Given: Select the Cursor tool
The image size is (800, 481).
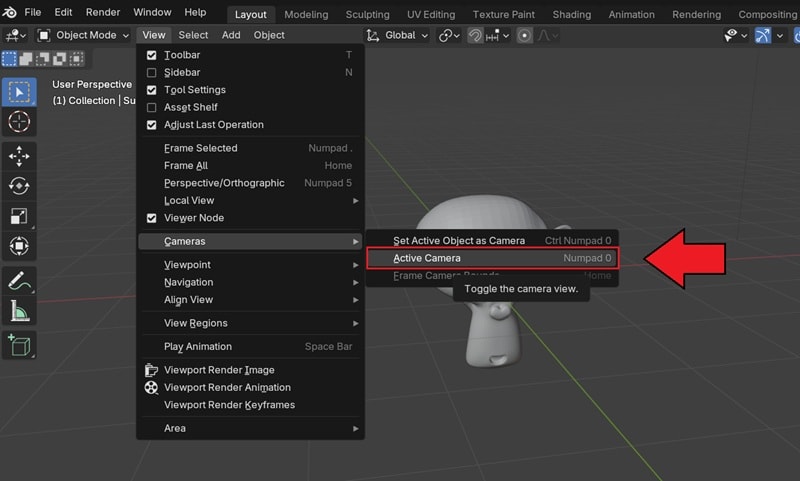Looking at the screenshot, I should pyautogui.click(x=19, y=122).
